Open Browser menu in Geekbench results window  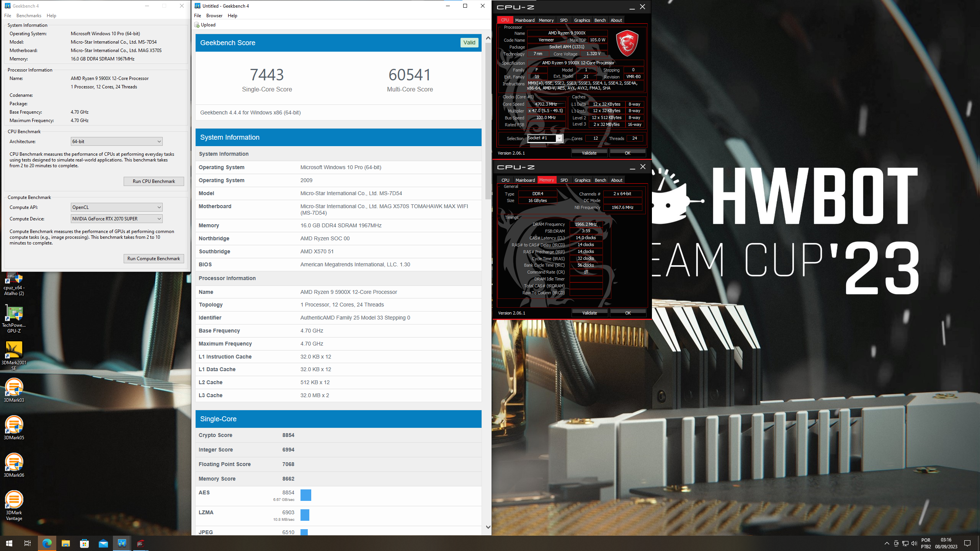[x=214, y=16]
